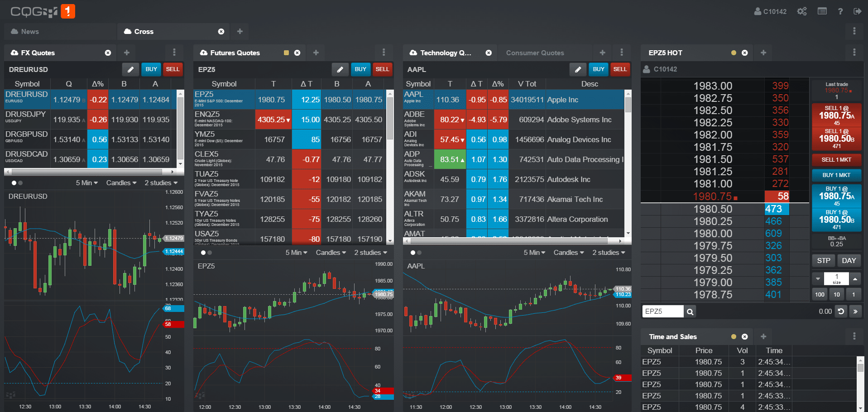Open the settings gears icon in header
Viewport: 868px width, 412px height.
[802, 11]
